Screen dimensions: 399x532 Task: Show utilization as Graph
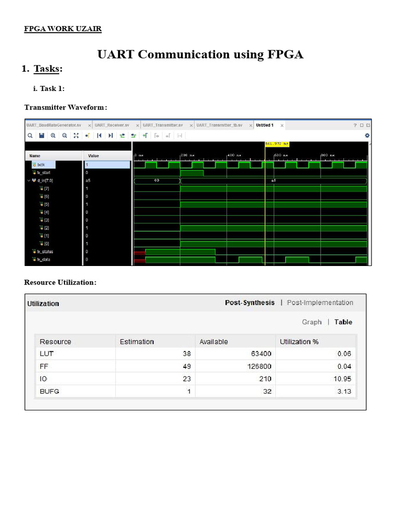[312, 322]
